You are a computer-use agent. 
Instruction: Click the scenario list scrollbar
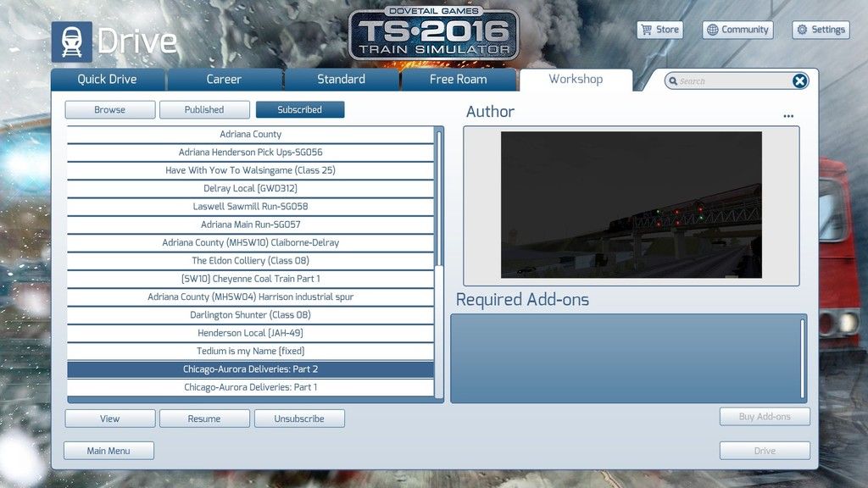tap(438, 199)
